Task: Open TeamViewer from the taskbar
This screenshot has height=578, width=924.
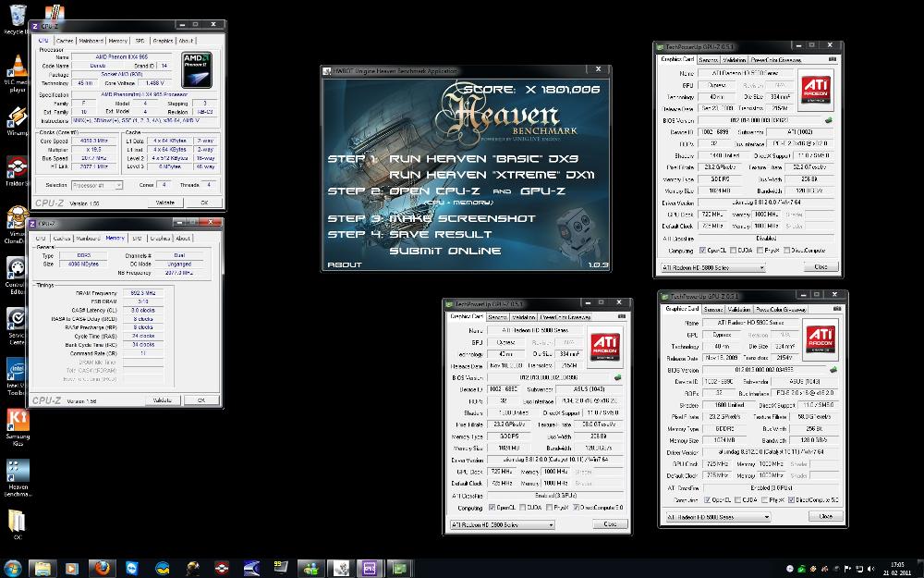Action: (132, 569)
